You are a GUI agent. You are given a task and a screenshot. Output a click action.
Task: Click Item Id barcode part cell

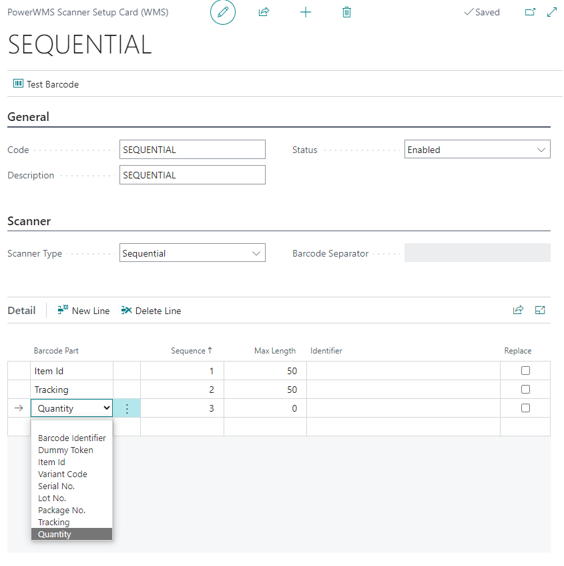tap(71, 371)
